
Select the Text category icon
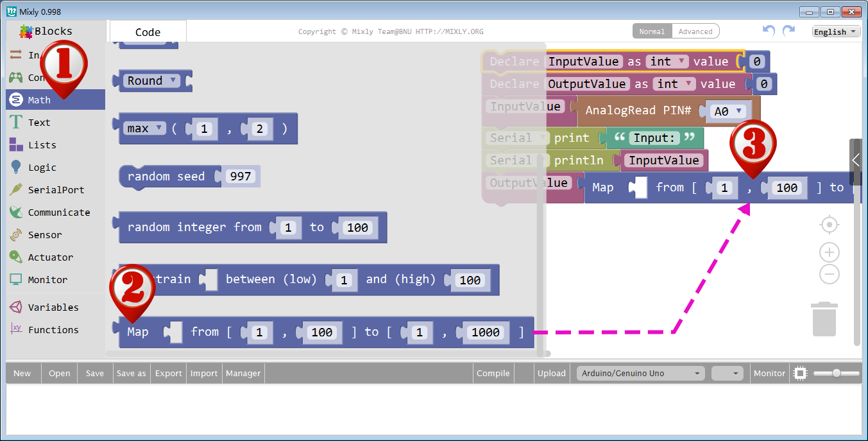17,123
